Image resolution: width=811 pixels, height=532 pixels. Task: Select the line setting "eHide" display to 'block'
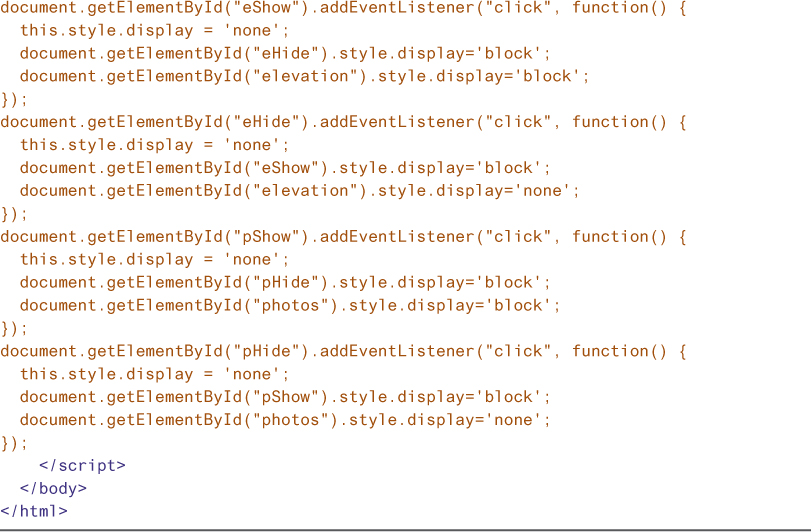pyautogui.click(x=286, y=54)
